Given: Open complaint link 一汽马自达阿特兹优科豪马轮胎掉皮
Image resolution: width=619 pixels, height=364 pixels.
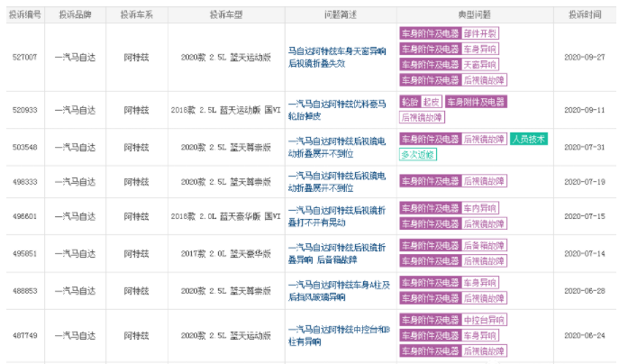Looking at the screenshot, I should pos(337,110).
